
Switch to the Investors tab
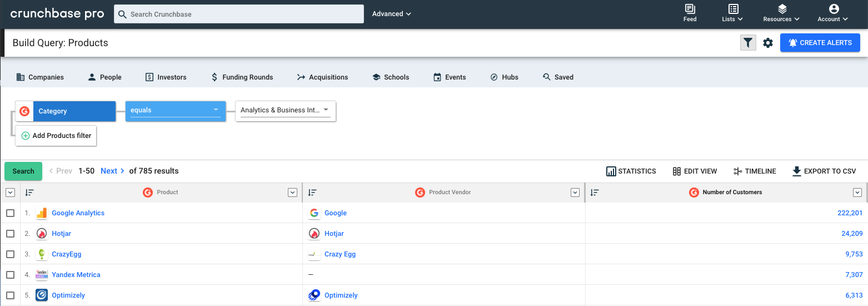166,77
